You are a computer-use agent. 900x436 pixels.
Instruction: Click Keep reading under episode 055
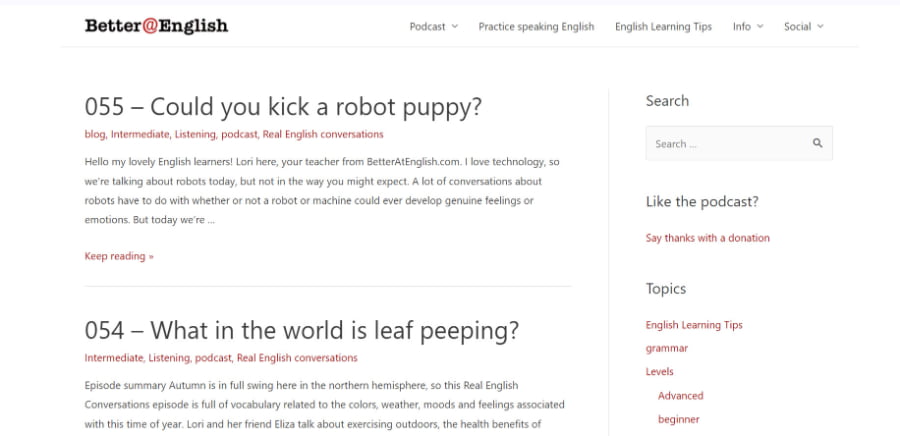click(119, 256)
